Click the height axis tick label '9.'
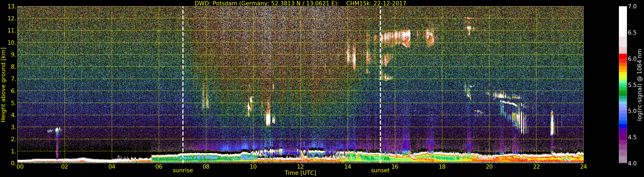The width and height of the screenshot is (644, 177). [14, 55]
